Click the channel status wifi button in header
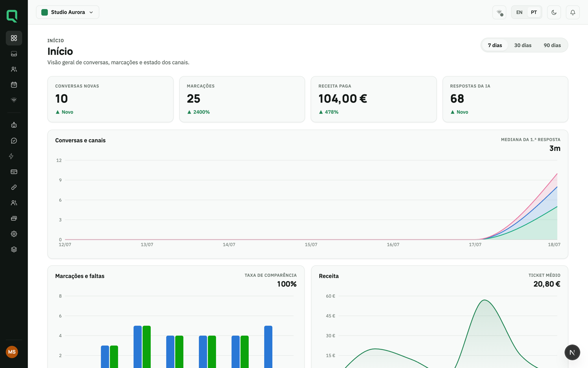The width and height of the screenshot is (588, 368). (499, 13)
